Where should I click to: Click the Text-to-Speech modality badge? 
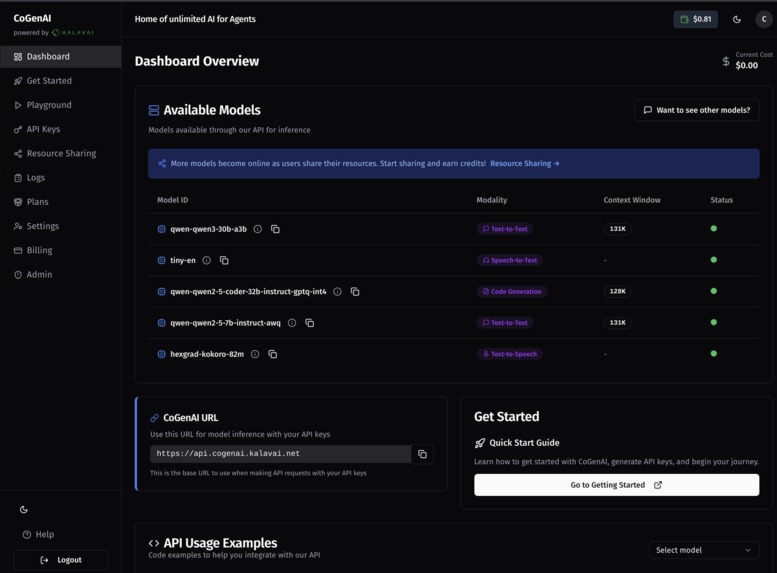coord(509,354)
